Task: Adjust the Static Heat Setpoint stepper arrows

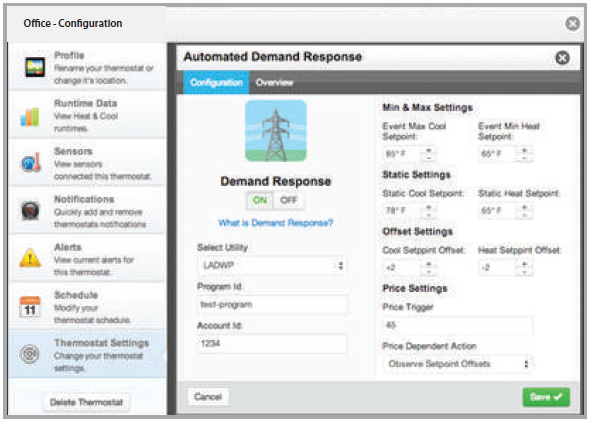Action: (524, 210)
